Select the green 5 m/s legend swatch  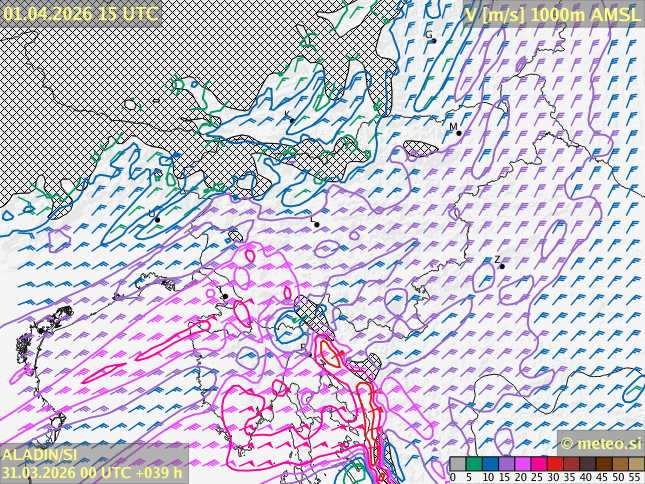[x=473, y=464]
